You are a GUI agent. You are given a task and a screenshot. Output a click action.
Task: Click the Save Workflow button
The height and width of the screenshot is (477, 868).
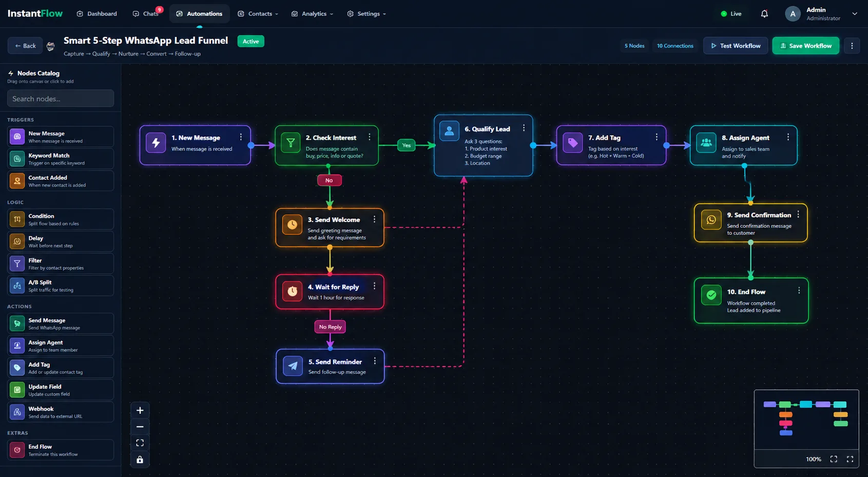coord(806,46)
